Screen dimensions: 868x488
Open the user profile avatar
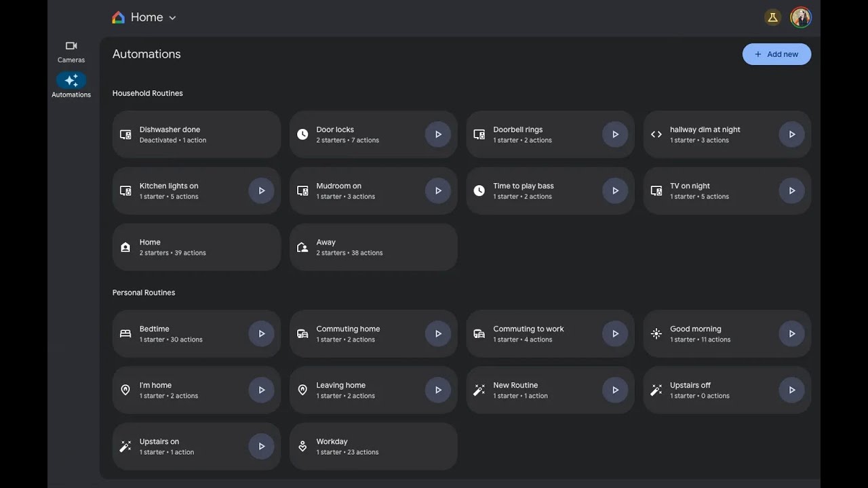(801, 18)
